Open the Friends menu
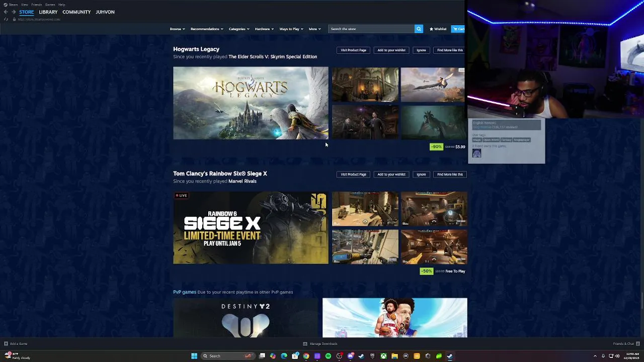This screenshot has height=362, width=644. pos(36,5)
